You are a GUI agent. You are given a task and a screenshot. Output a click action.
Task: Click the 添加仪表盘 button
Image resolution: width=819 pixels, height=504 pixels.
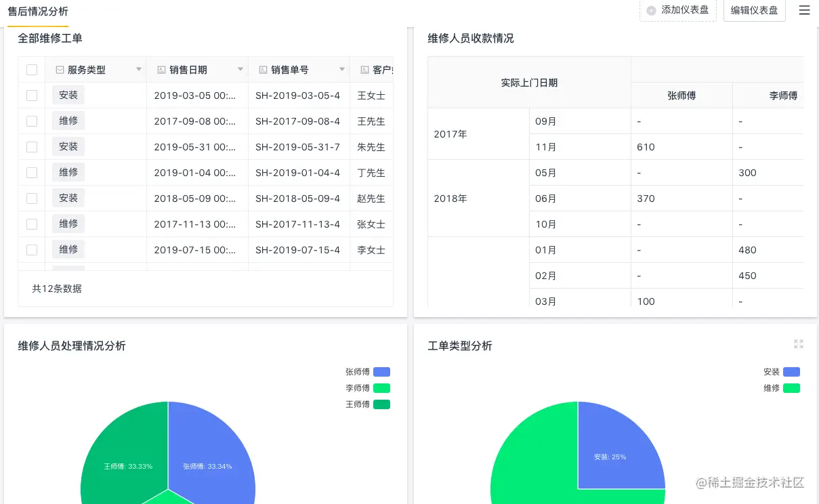point(678,10)
